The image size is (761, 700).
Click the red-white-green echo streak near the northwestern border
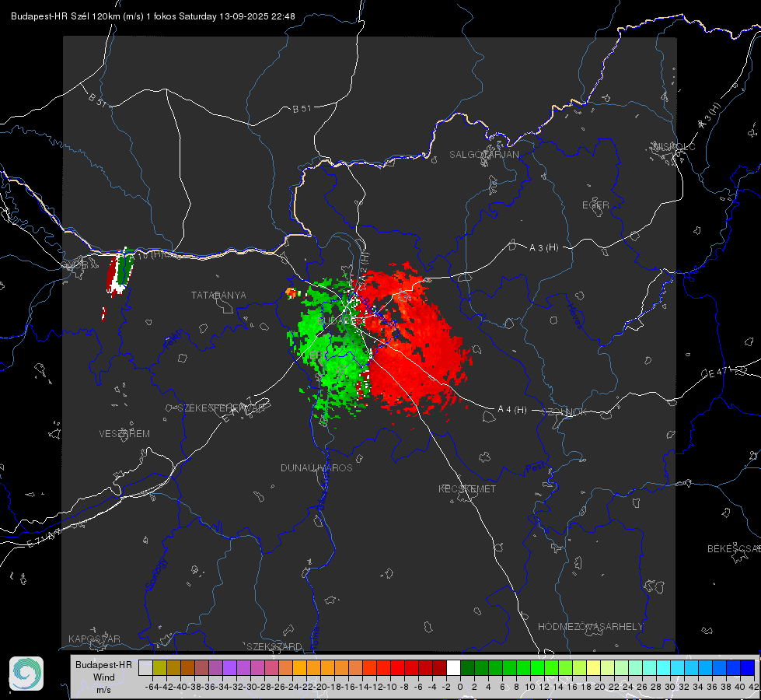pos(120,272)
